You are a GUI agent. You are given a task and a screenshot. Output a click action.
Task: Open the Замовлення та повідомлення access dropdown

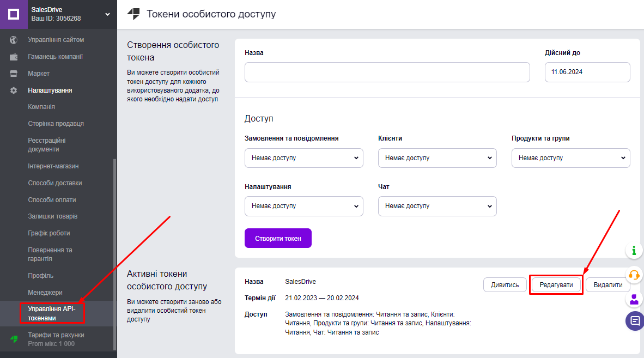pyautogui.click(x=304, y=158)
